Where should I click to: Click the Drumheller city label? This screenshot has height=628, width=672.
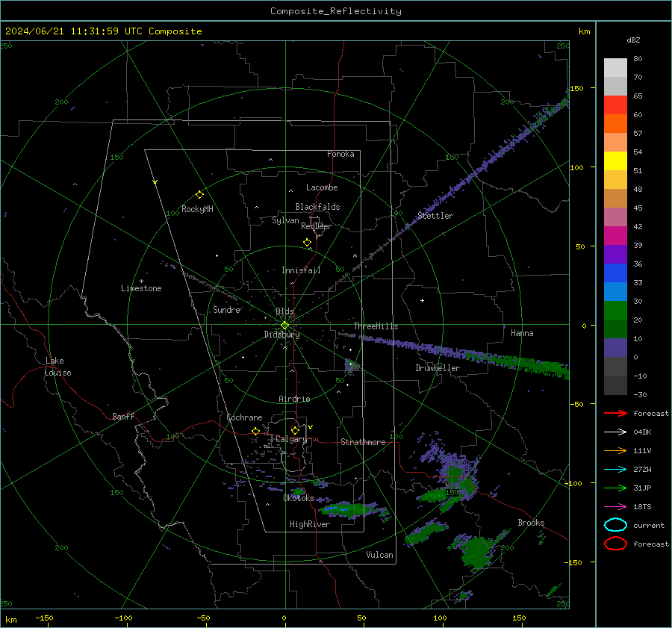438,368
